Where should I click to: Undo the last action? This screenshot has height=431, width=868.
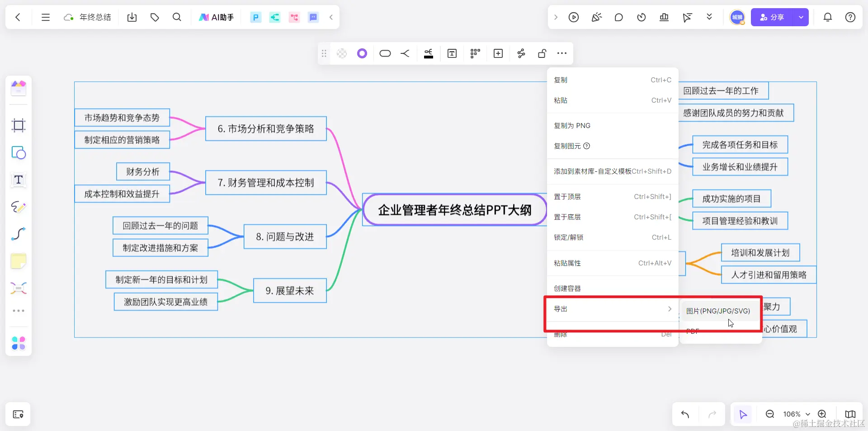pyautogui.click(x=684, y=414)
